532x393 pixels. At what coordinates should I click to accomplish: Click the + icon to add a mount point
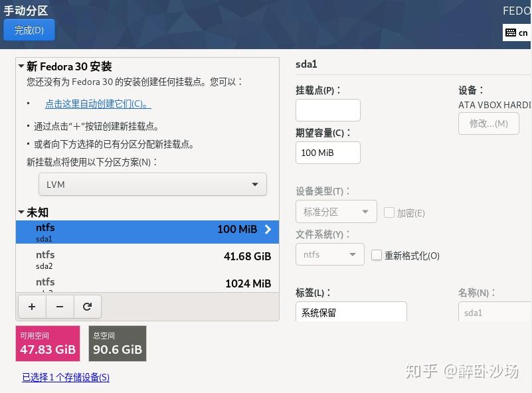pos(31,306)
